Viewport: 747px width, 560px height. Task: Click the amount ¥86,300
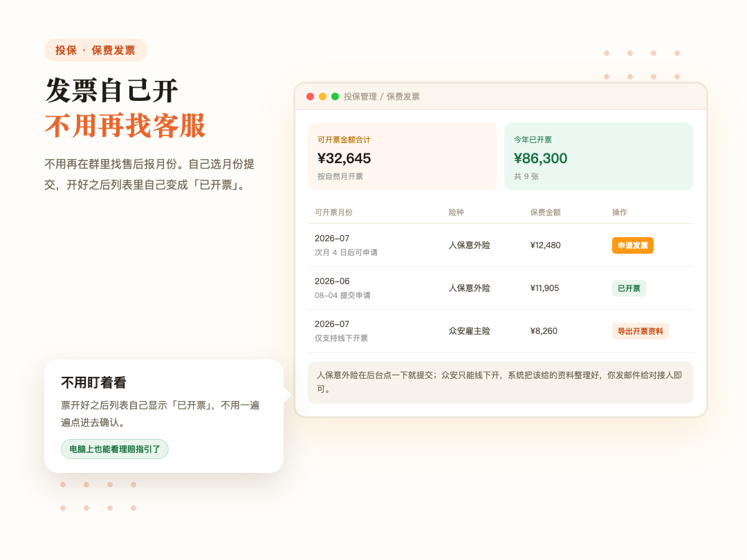coord(540,158)
